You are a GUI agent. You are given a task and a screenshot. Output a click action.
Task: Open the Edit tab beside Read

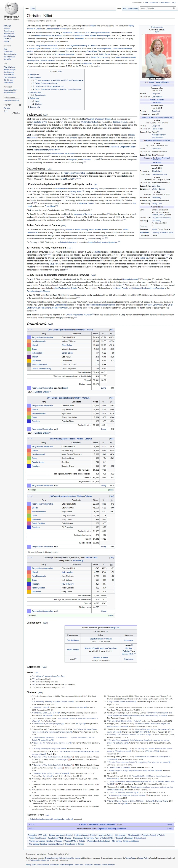[125, 8]
